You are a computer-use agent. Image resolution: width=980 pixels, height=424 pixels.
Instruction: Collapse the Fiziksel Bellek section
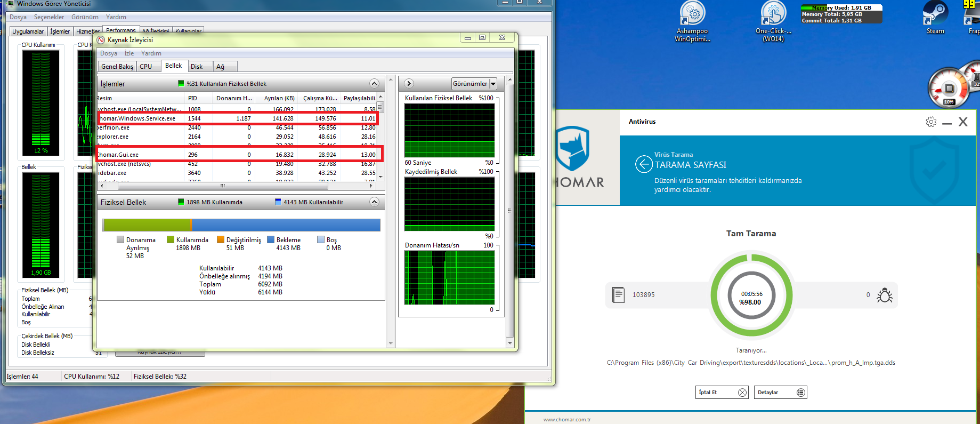coord(374,202)
